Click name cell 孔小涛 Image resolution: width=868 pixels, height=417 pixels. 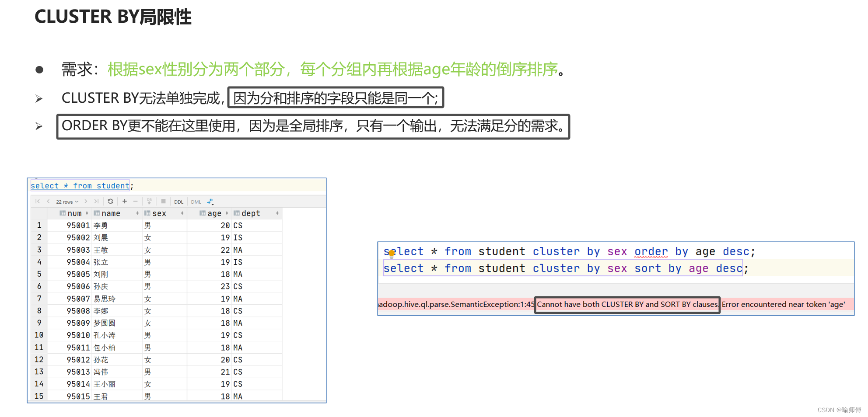tap(117, 335)
